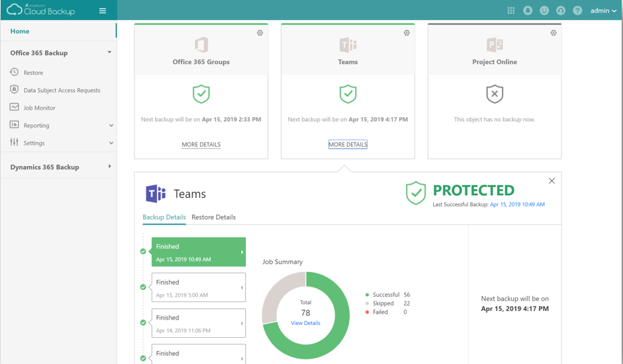Open settings gear on Teams card
The image size is (623, 364).
coord(406,33)
